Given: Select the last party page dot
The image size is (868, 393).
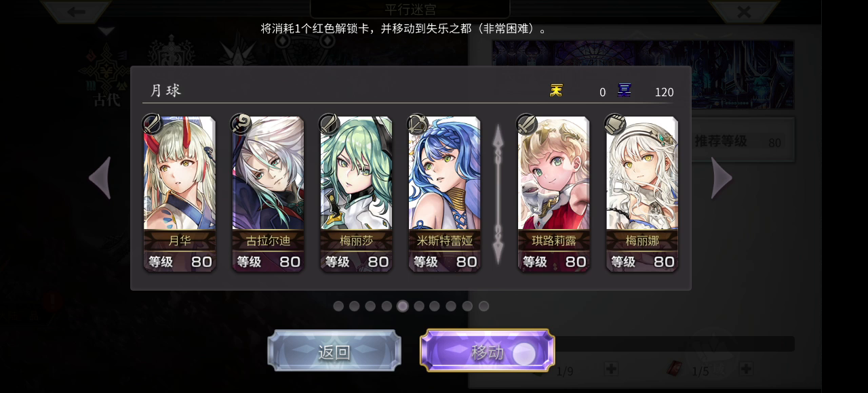Looking at the screenshot, I should pyautogui.click(x=484, y=306).
